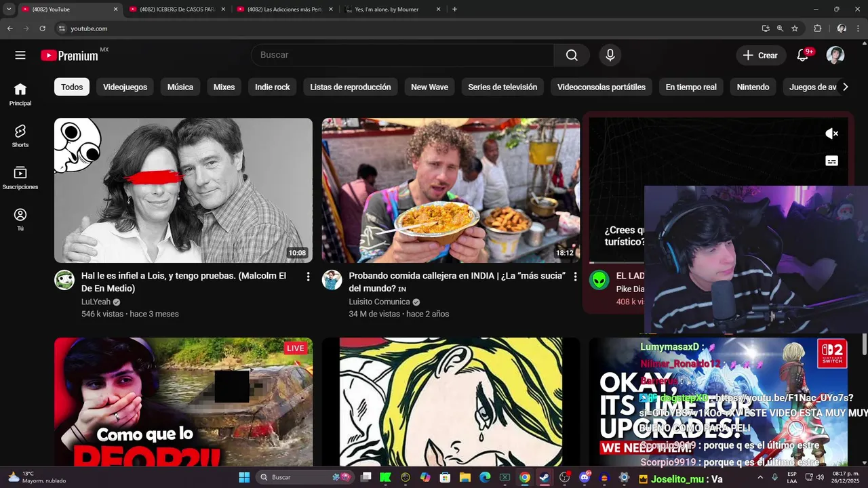This screenshot has height=488, width=868.
Task: Show hidden system tray icons
Action: (x=760, y=477)
